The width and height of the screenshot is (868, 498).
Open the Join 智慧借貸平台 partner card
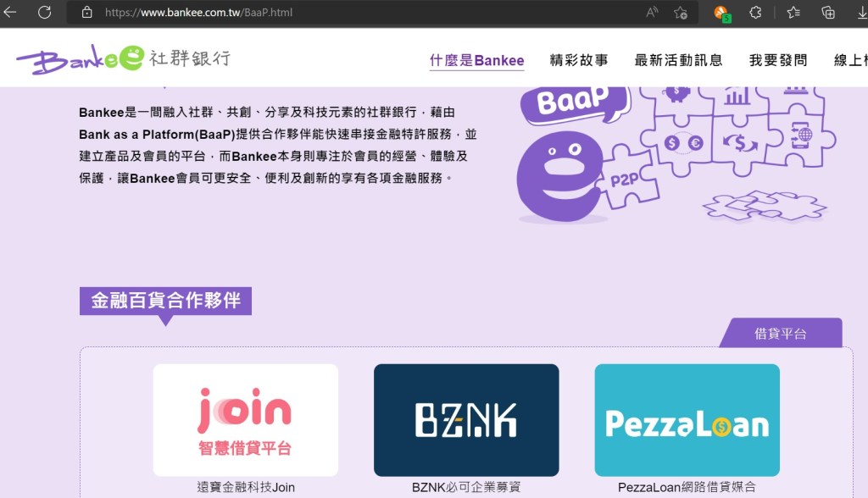pyautogui.click(x=246, y=420)
